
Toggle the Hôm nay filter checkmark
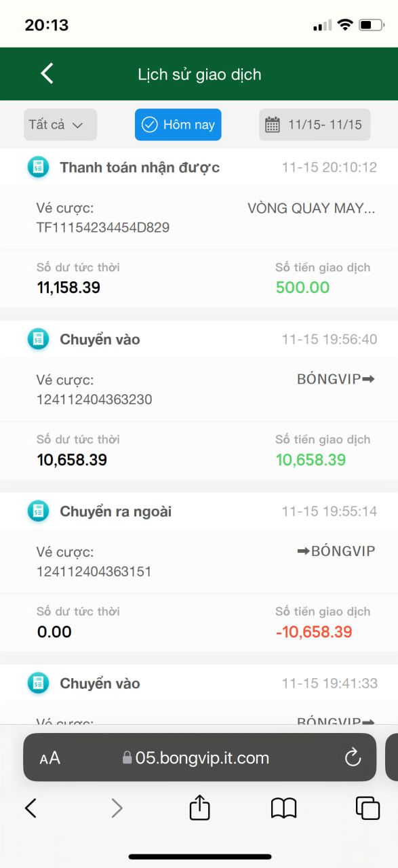pos(149,125)
